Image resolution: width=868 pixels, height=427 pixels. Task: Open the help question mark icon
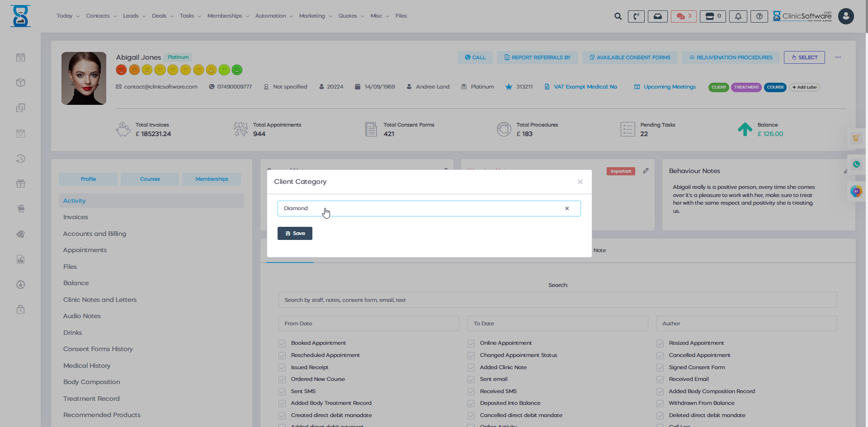pyautogui.click(x=759, y=16)
